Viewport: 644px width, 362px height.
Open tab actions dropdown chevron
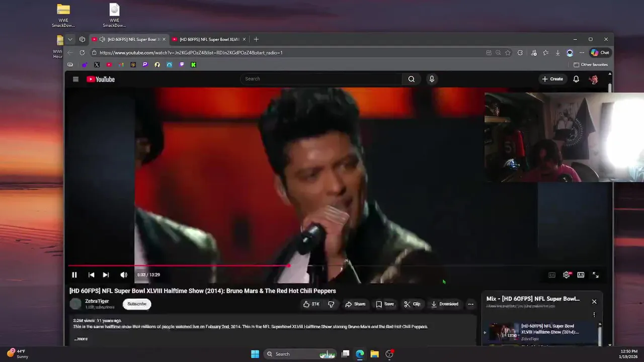(70, 39)
